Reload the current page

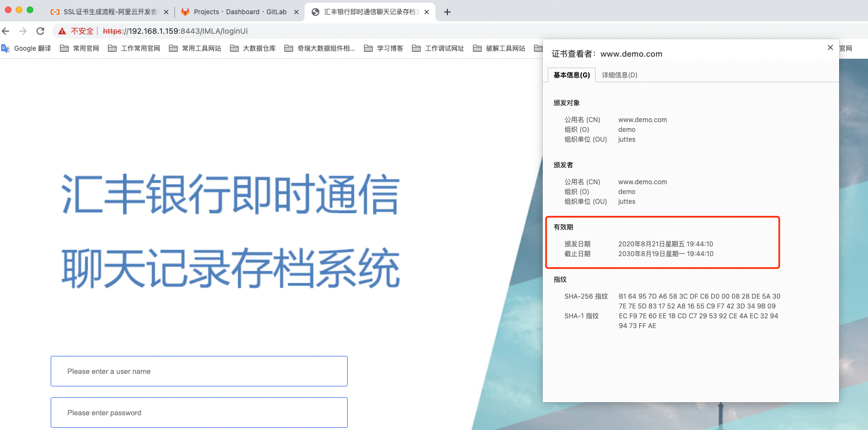40,31
